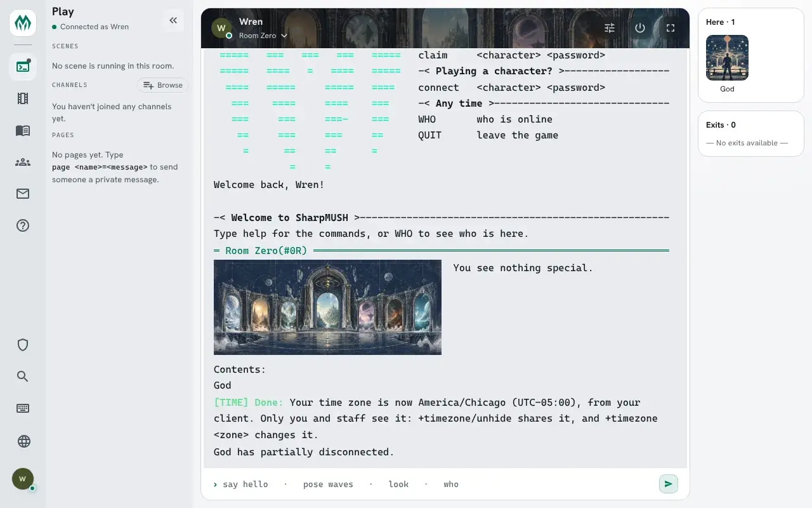Click the "page <name>=<message>" hint text
Viewport: 812px width, 508px height.
coord(100,167)
